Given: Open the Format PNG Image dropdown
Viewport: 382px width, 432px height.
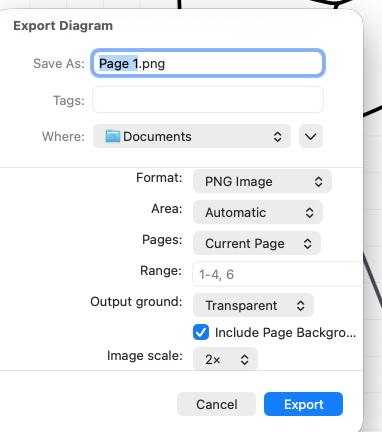Looking at the screenshot, I should tap(262, 181).
